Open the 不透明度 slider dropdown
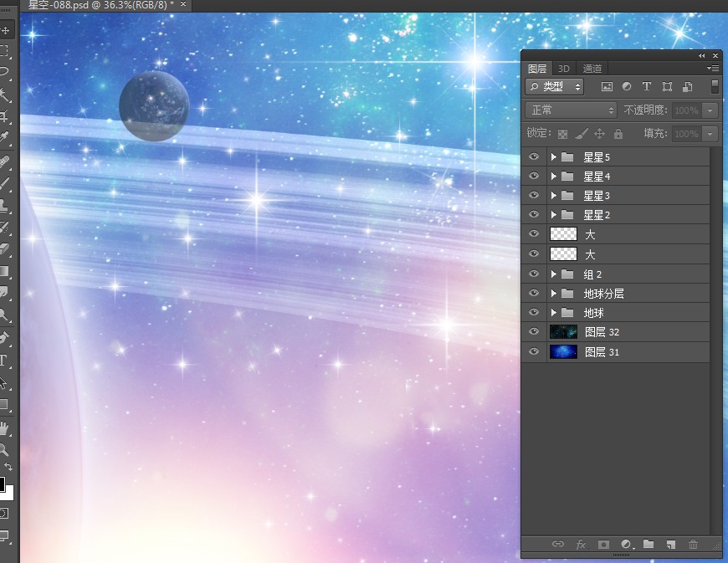 [x=710, y=110]
